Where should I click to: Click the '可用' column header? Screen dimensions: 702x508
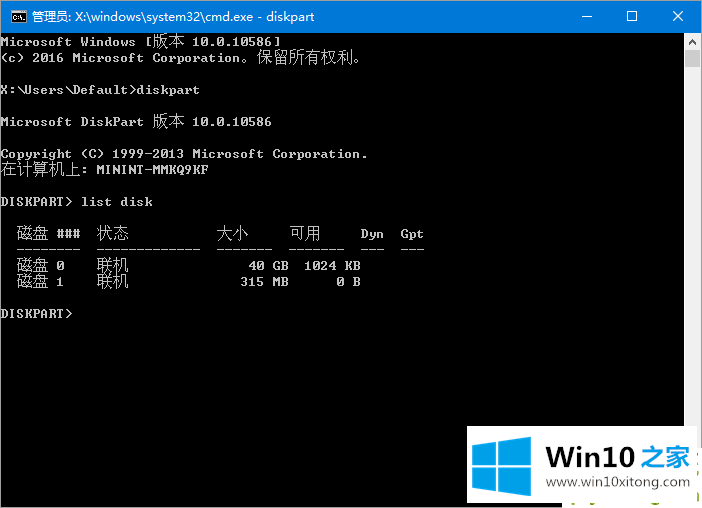(305, 234)
